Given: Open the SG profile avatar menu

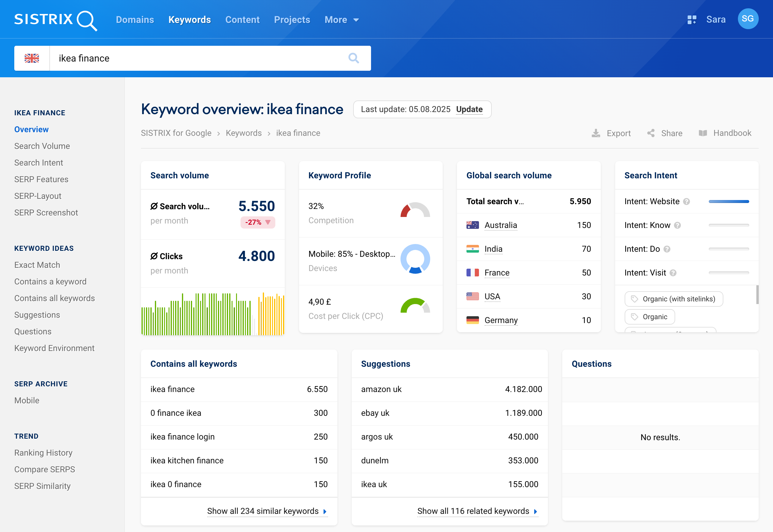Looking at the screenshot, I should [x=748, y=19].
